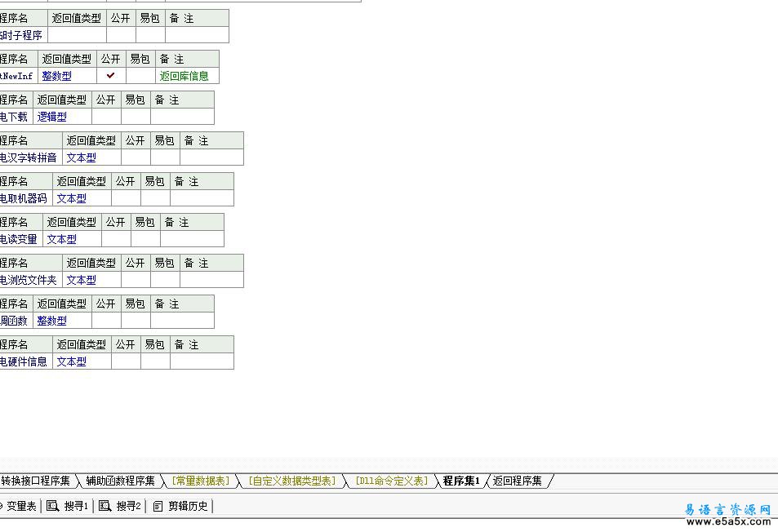Click return type cell of 时子程序
Viewport: 778px width, 532px height.
point(77,35)
